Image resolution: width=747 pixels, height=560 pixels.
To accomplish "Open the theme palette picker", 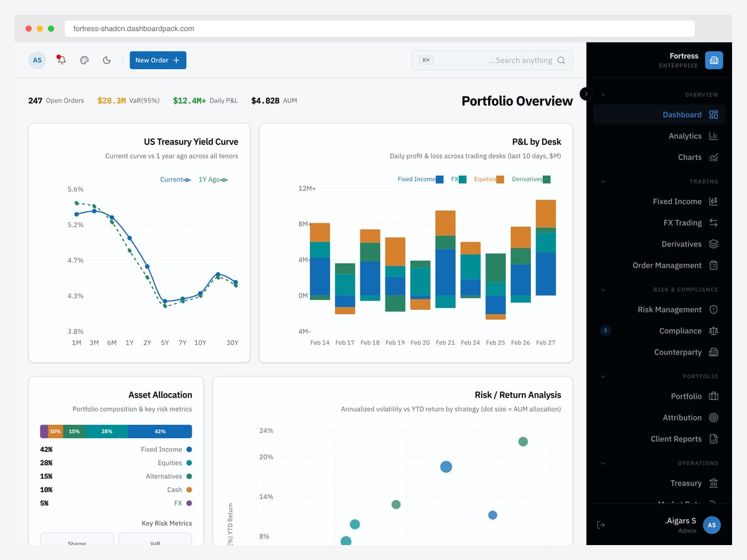I will pos(85,60).
